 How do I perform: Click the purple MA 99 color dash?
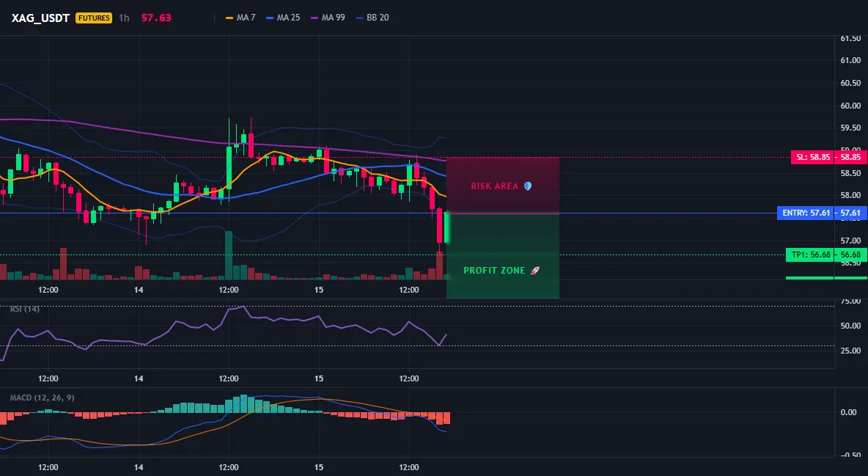(x=315, y=18)
